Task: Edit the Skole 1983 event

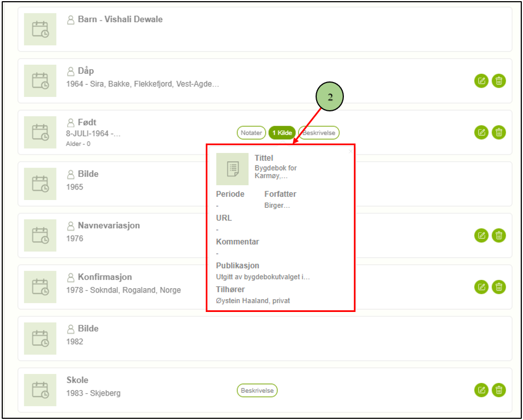Action: [x=481, y=390]
